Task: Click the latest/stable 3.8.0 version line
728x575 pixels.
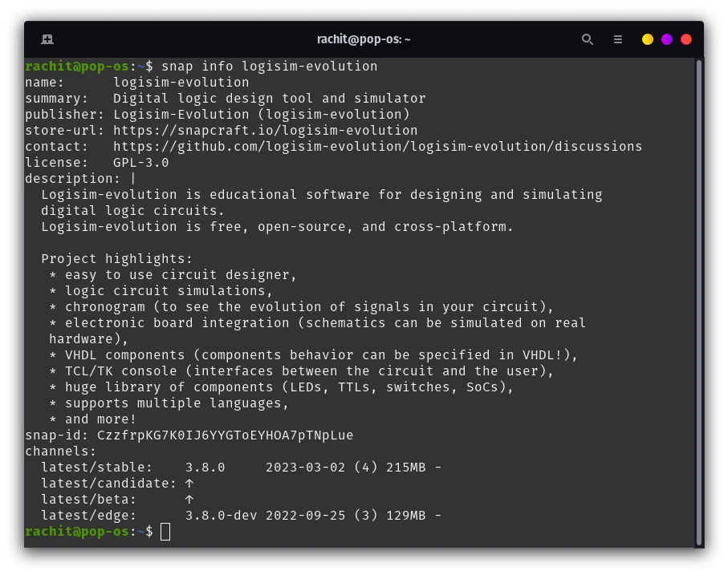Action: coord(241,468)
